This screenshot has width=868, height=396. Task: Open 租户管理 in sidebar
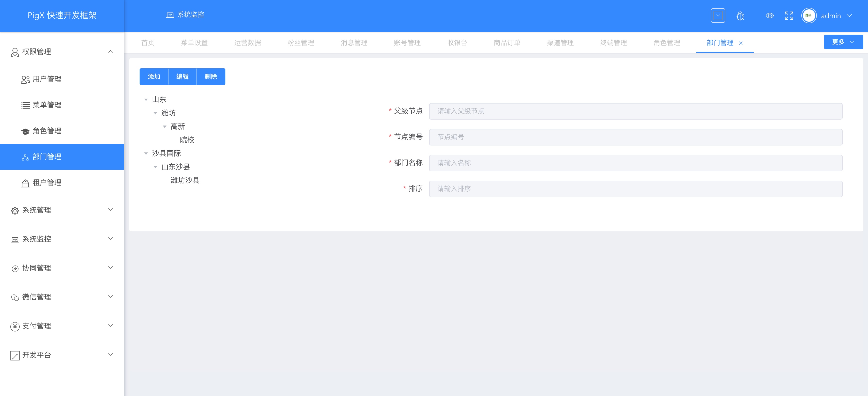coord(47,183)
